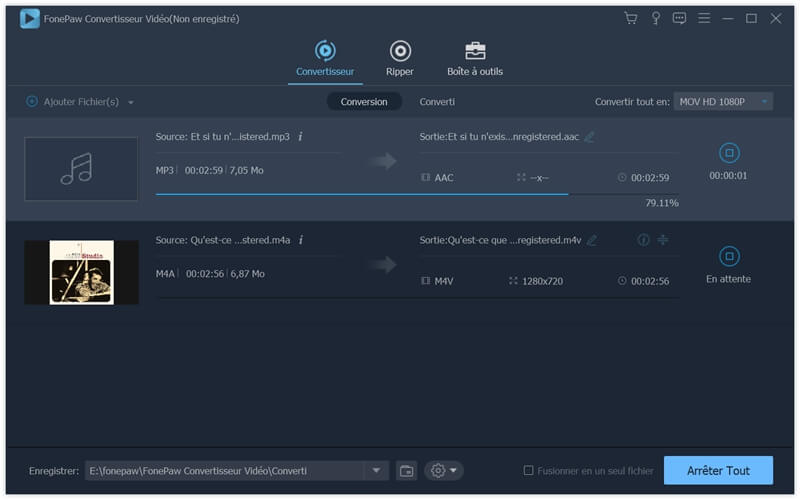Click the compress icon on m4v row
This screenshot has width=800, height=500.
[663, 240]
